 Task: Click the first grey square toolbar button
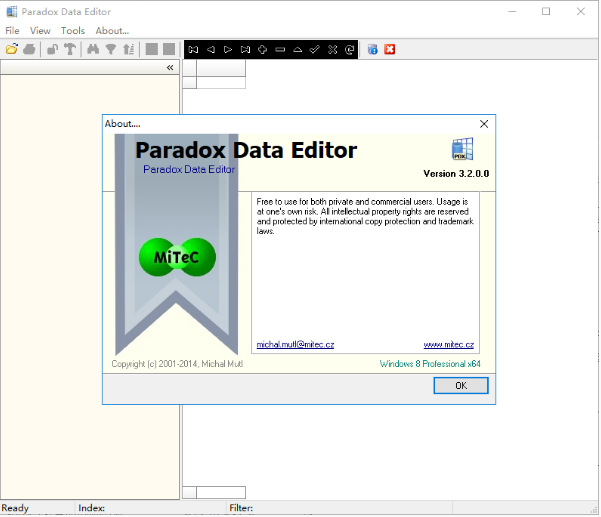pyautogui.click(x=152, y=49)
